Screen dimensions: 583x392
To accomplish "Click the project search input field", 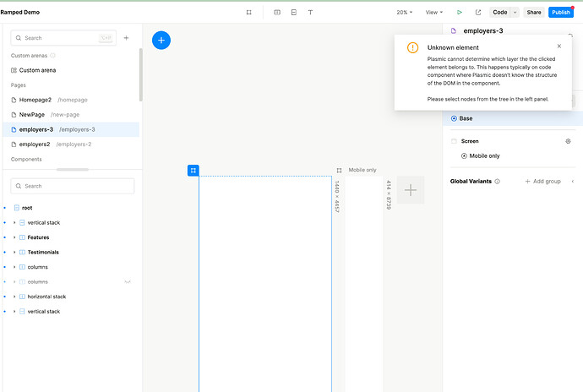I will tap(63, 38).
